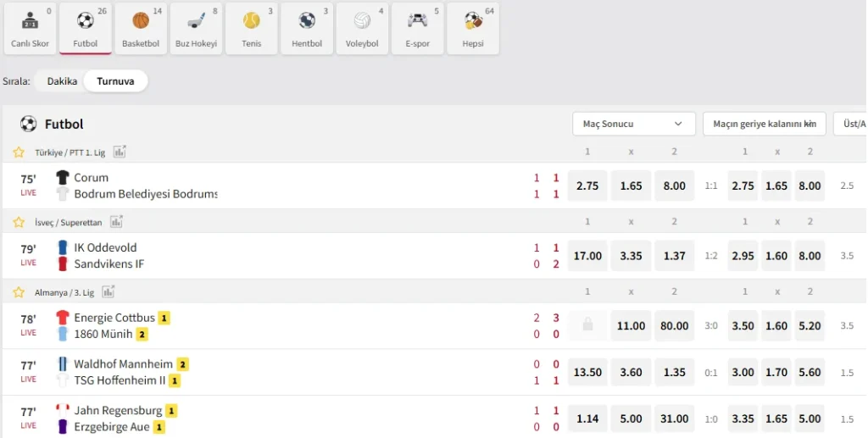868x438 pixels.
Task: Click Jahn Regensburg jersey icon
Action: 63,410
